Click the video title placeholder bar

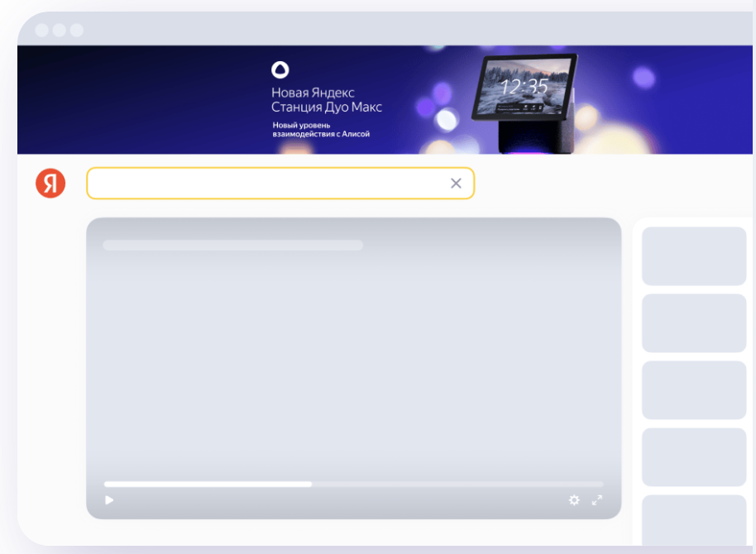pyautogui.click(x=233, y=245)
